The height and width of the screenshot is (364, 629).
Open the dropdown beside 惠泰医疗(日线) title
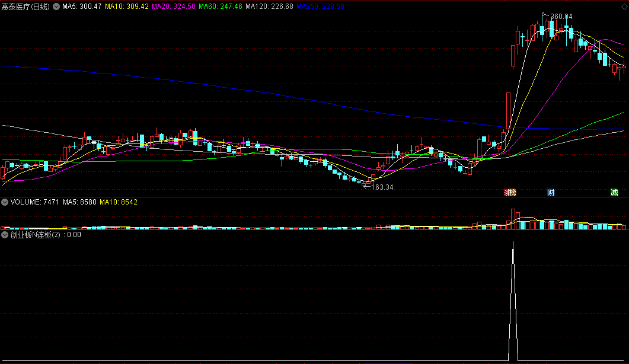click(56, 7)
